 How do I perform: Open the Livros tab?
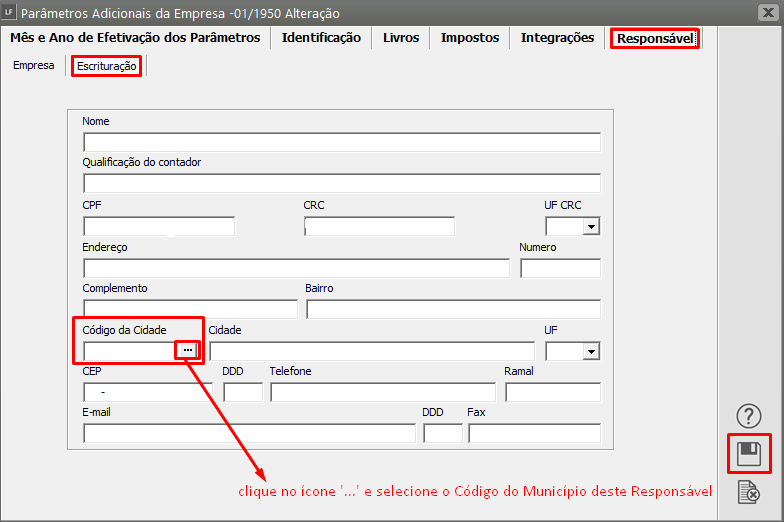coord(401,38)
